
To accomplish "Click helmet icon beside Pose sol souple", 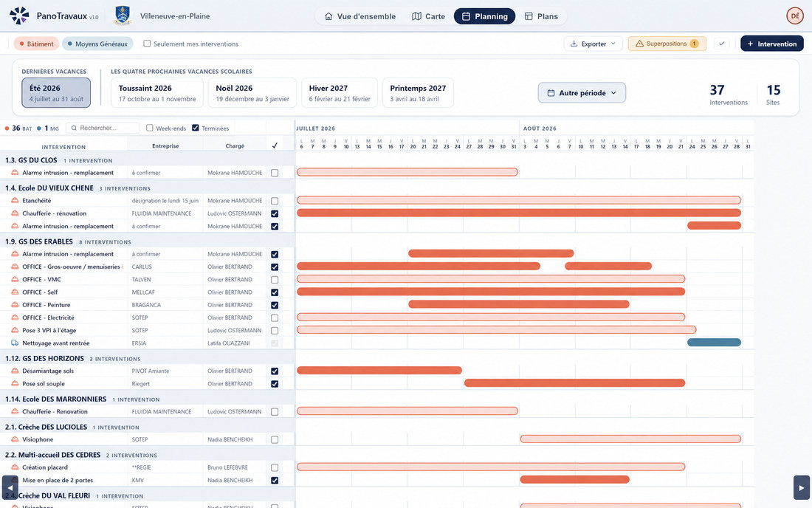I will click(x=15, y=384).
